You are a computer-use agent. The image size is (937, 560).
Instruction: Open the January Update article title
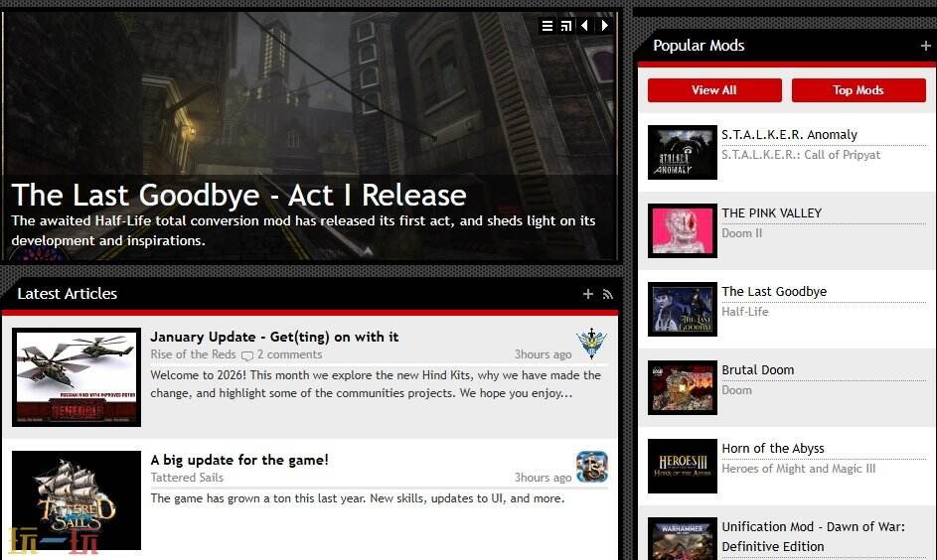[274, 337]
